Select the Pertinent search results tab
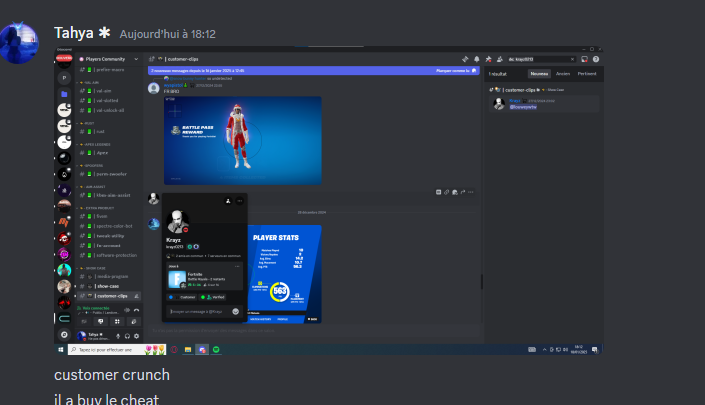Viewport: 705px width, 405px height. [x=587, y=74]
